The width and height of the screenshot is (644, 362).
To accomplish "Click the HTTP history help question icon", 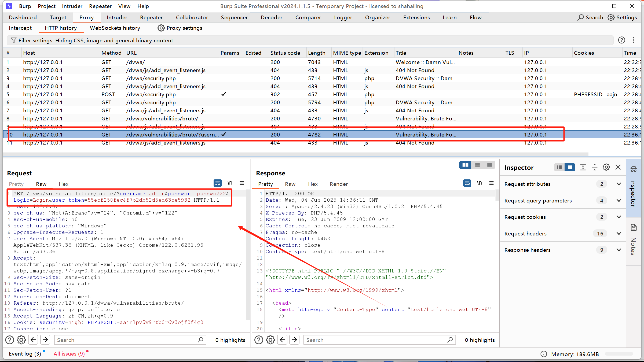I will click(621, 40).
